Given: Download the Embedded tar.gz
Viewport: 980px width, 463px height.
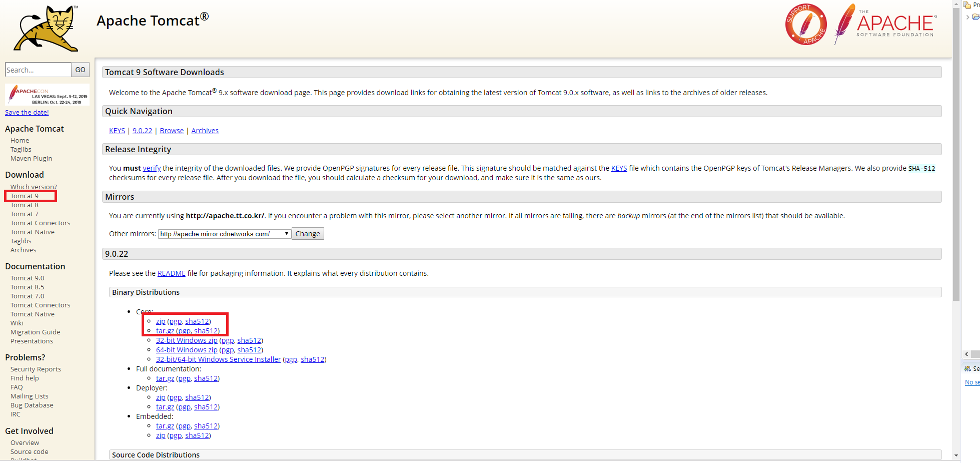Looking at the screenshot, I should 165,426.
